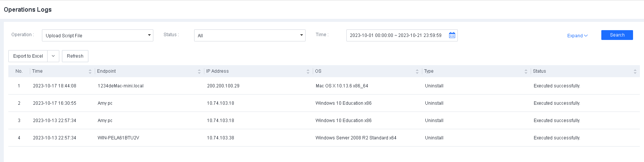Click the time range input field

coord(395,35)
